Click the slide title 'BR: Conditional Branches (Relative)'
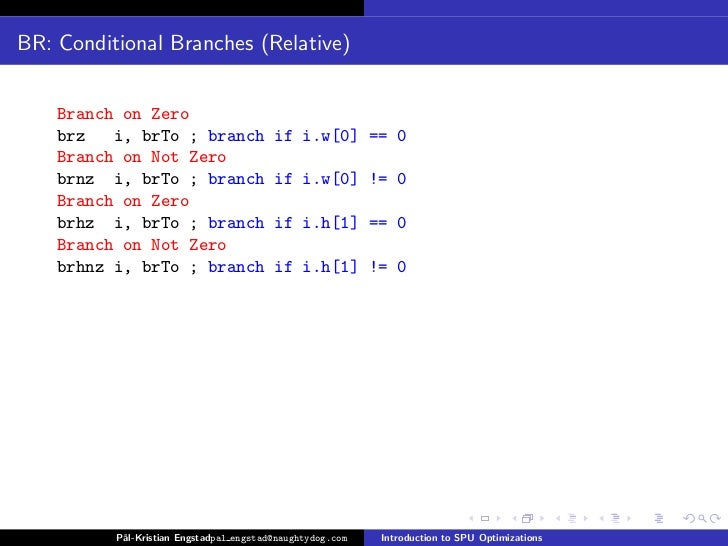Image resolution: width=728 pixels, height=546 pixels. (183, 43)
